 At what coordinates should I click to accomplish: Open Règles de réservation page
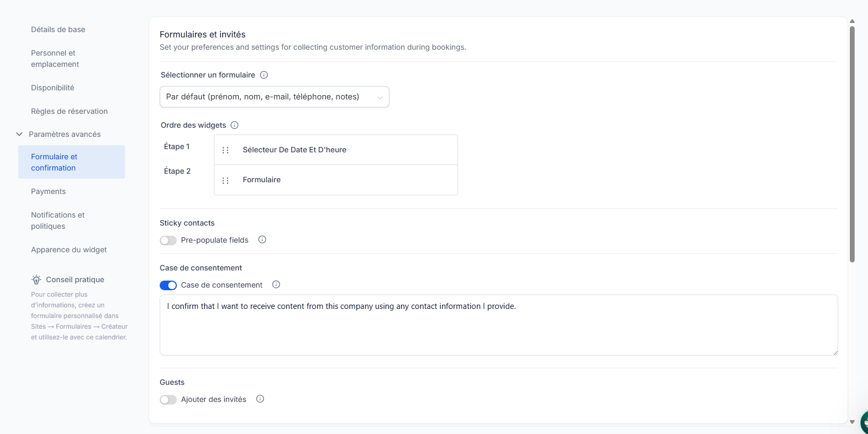click(x=69, y=111)
